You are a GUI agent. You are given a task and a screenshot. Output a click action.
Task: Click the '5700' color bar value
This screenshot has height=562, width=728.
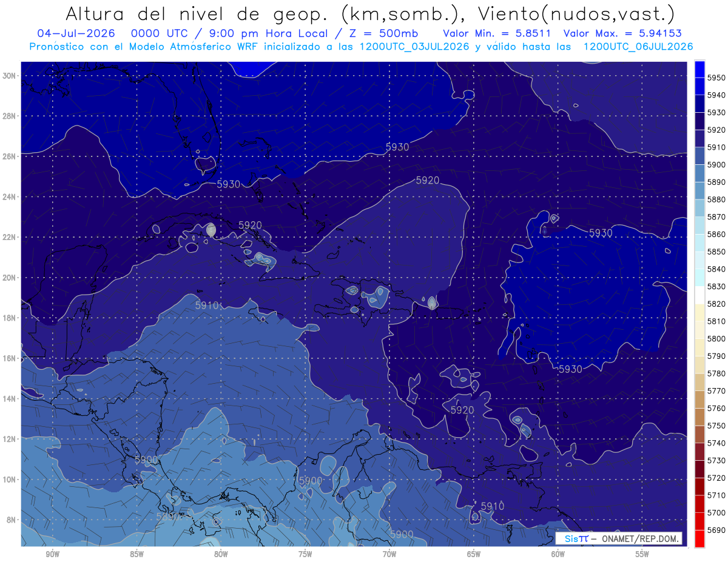(716, 512)
